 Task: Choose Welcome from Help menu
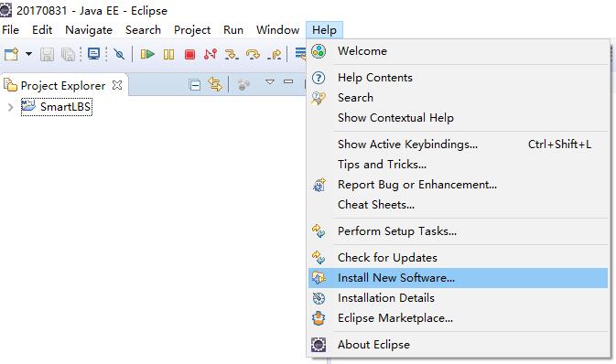458,51
